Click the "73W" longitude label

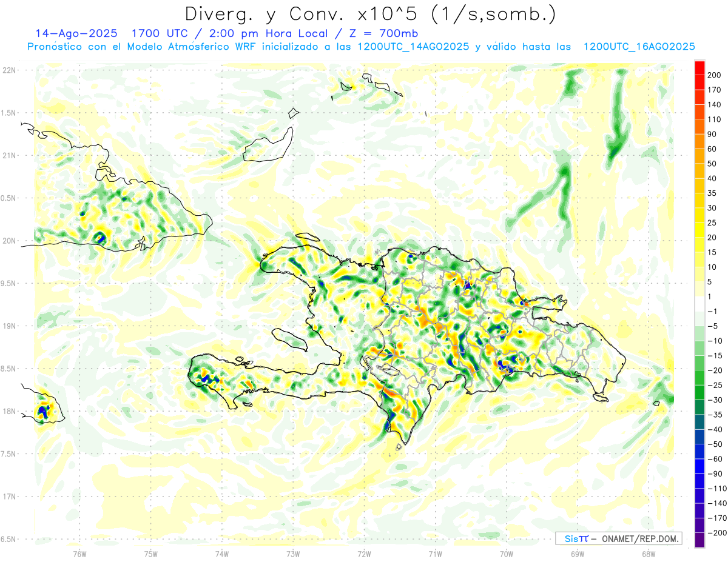293,554
